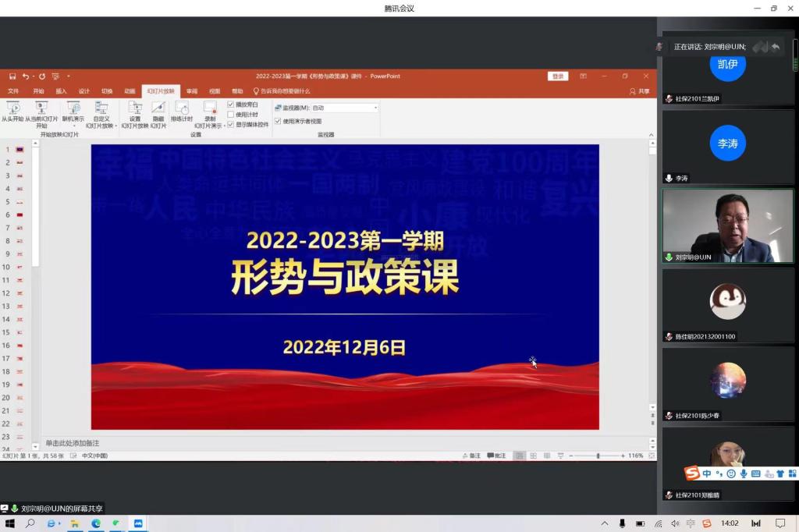Click the zoom slider handle in status bar

pyautogui.click(x=598, y=456)
